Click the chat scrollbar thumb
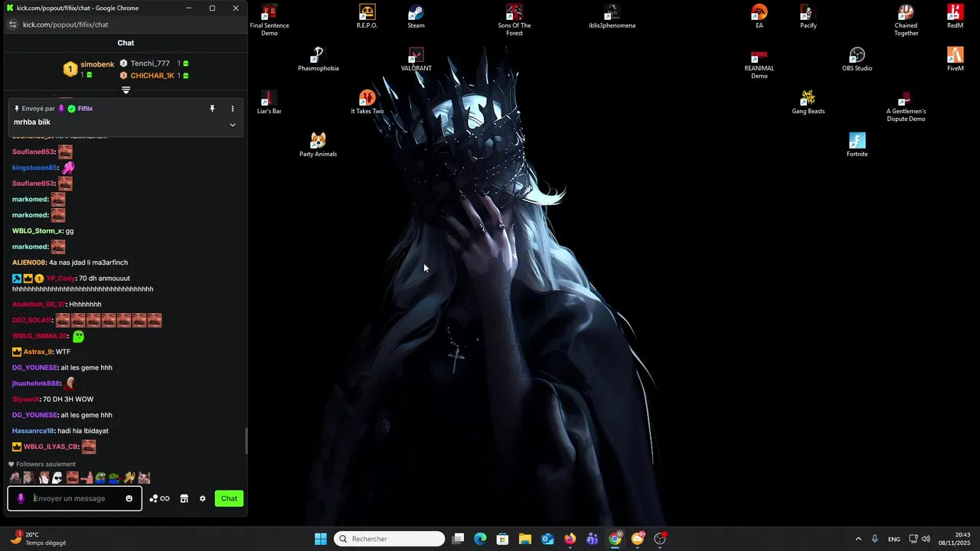 click(246, 441)
